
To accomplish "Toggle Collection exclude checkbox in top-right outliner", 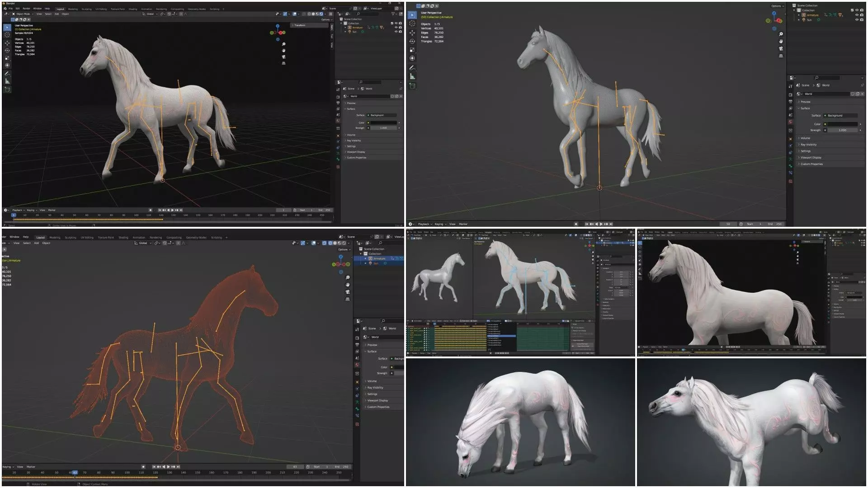I will click(852, 10).
